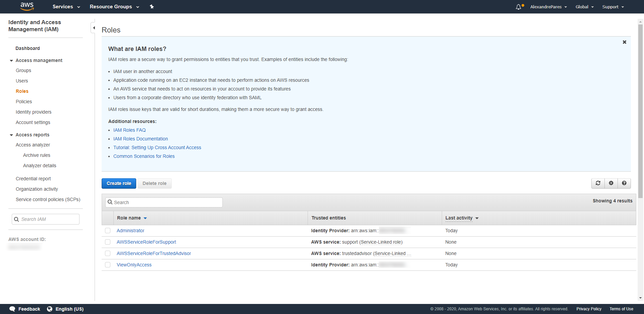The width and height of the screenshot is (644, 314).
Task: Select the Roles item in sidebar
Action: click(22, 91)
